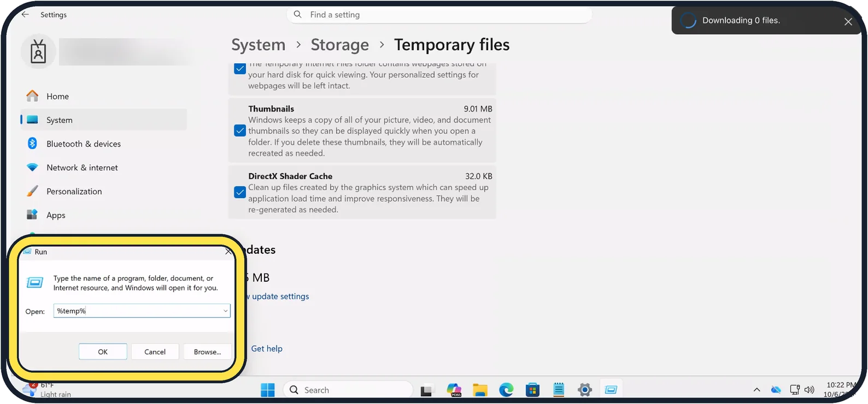Click the Run app taskbar icon
Viewport: 868px width, 404px height.
[611, 390]
